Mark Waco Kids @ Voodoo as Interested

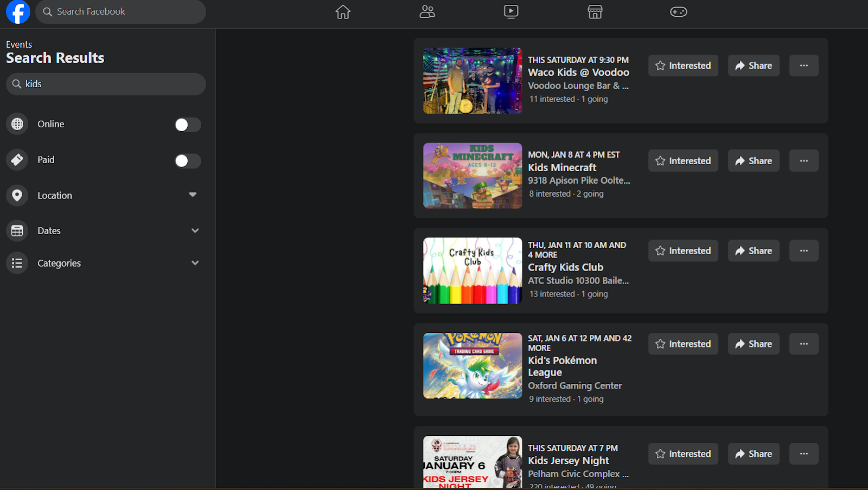(683, 66)
